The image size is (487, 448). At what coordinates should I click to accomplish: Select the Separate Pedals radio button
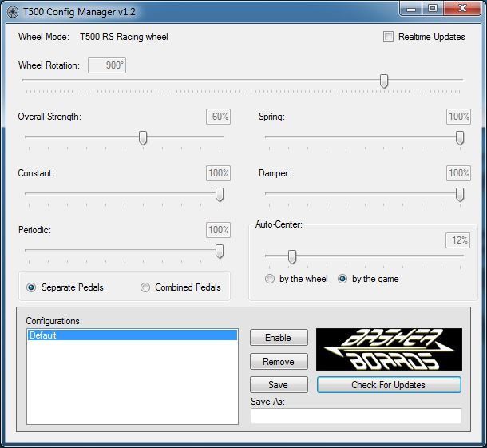(31, 287)
